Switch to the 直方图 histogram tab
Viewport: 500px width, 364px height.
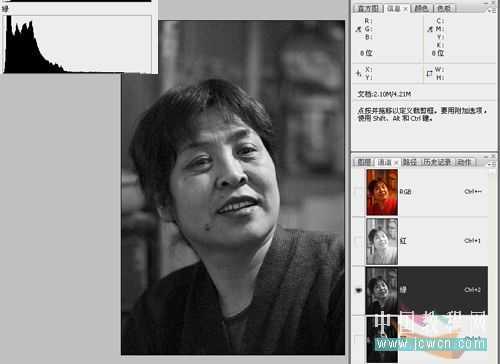point(368,8)
